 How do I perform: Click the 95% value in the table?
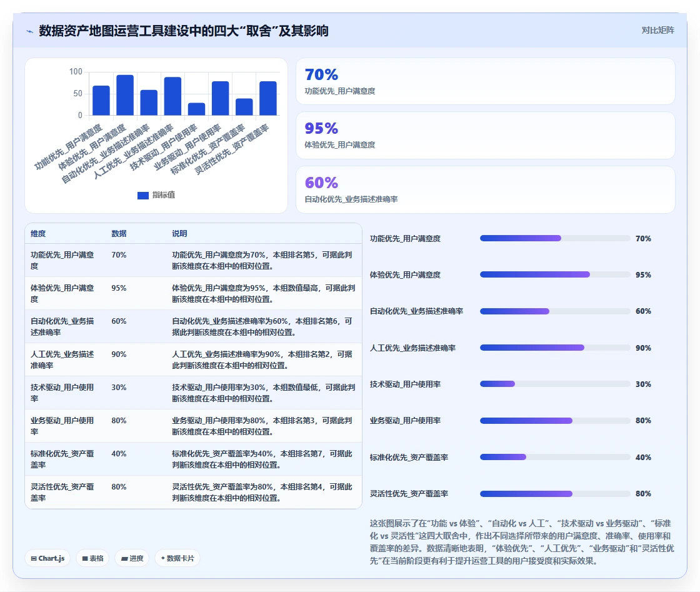point(119,288)
